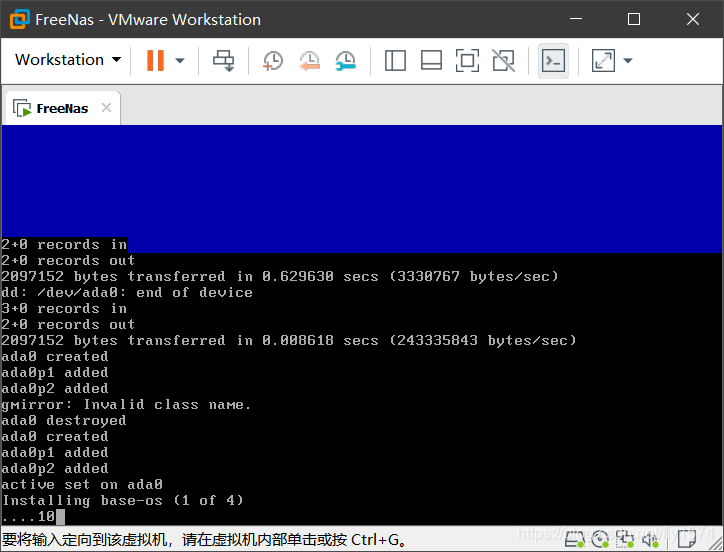
Task: Click the '3+0 records in' line
Action: tap(64, 309)
